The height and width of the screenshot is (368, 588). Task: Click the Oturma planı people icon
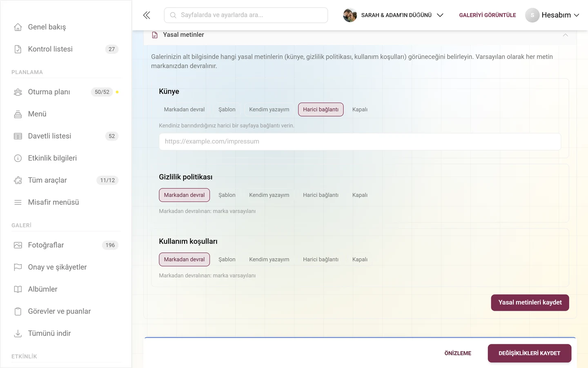coord(18,92)
